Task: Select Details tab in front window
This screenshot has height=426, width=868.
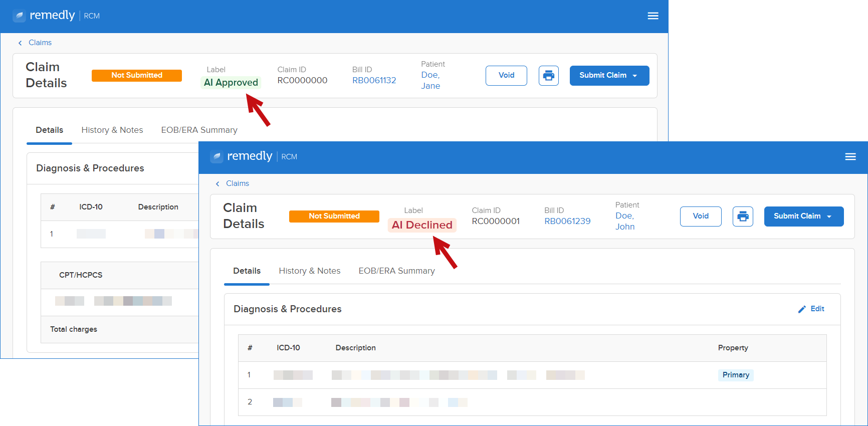Action: 247,271
